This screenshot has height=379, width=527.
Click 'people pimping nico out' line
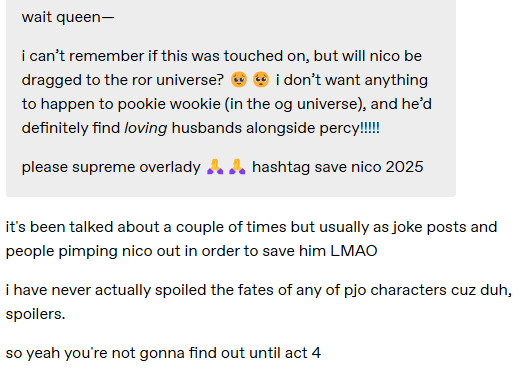[192, 251]
